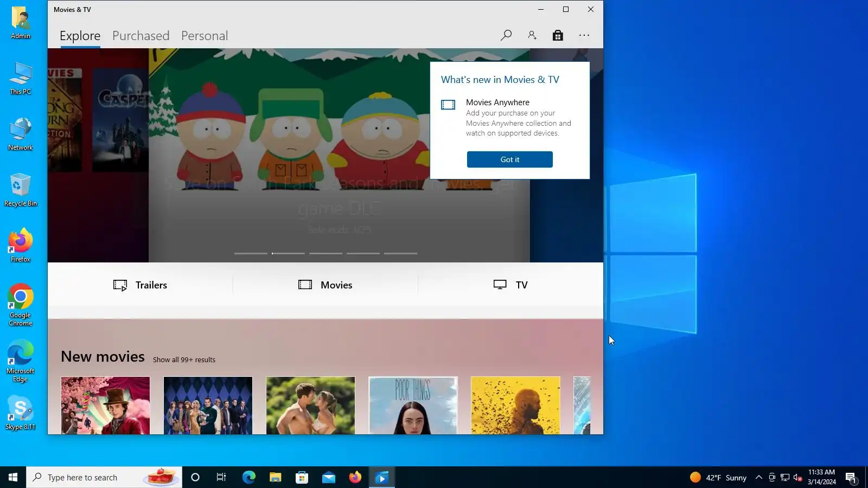The image size is (868, 488).
Task: Click Show all 99+ results link
Action: click(x=184, y=359)
